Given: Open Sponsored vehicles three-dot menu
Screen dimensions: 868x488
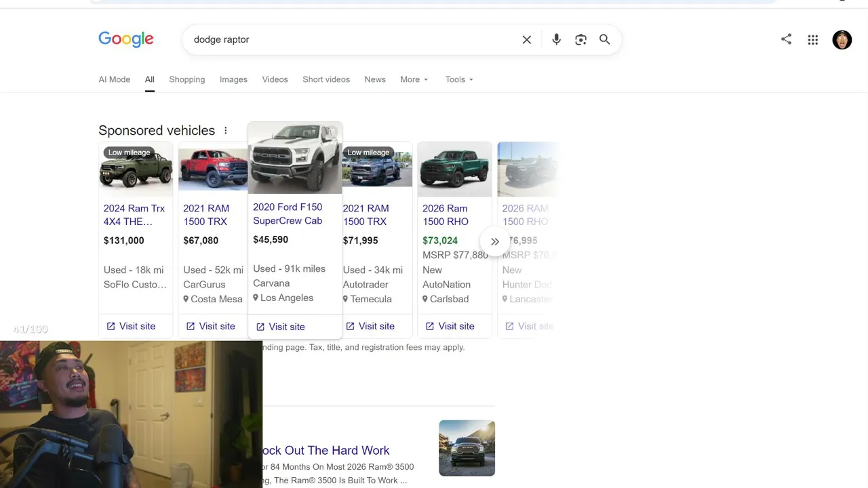Looking at the screenshot, I should point(226,130).
